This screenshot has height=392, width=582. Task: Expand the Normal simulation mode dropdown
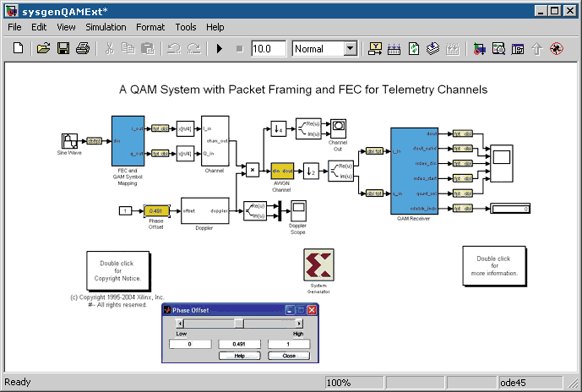pos(350,49)
